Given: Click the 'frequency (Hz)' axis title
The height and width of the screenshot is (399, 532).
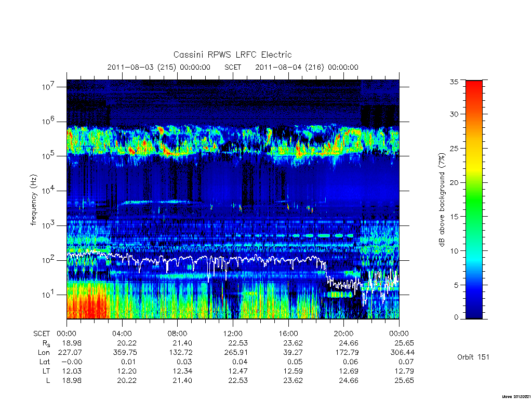Looking at the screenshot, I should click(33, 200).
